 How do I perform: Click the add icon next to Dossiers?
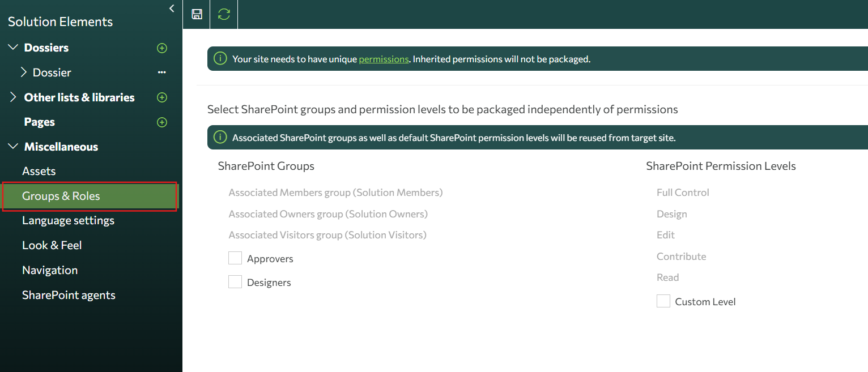pos(162,48)
